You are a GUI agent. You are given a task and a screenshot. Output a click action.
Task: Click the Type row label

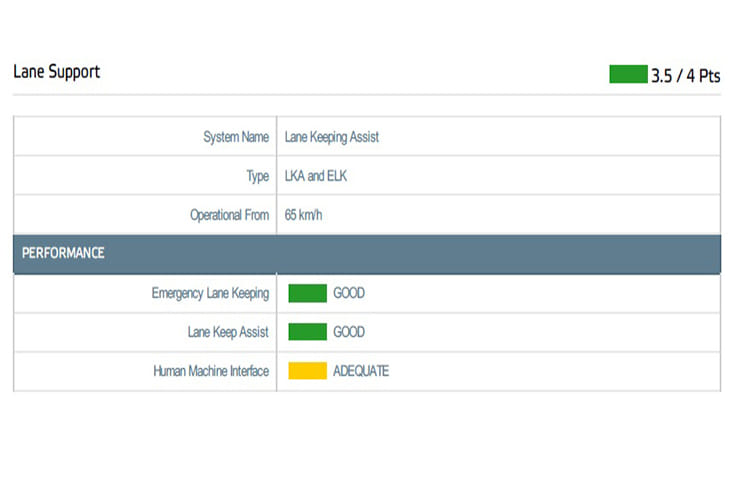coord(257,176)
